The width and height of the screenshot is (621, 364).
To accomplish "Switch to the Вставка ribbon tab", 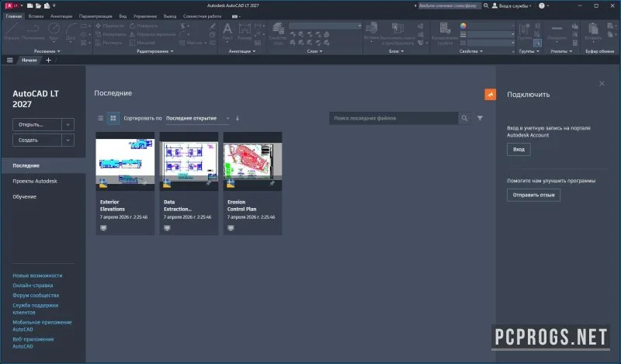I will click(x=36, y=16).
